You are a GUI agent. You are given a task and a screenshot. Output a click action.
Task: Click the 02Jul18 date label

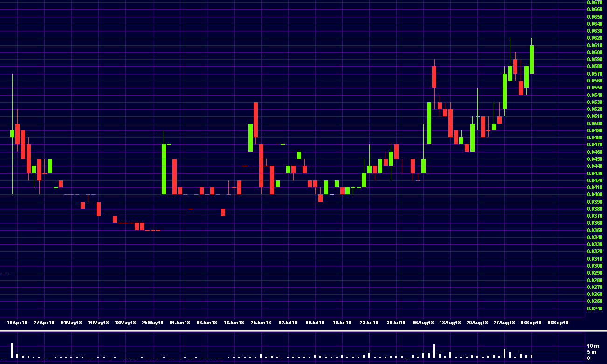[x=288, y=323]
